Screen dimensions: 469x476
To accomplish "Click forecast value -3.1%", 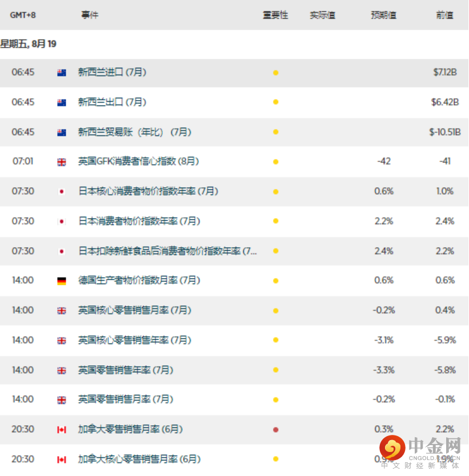I will coord(384,340).
